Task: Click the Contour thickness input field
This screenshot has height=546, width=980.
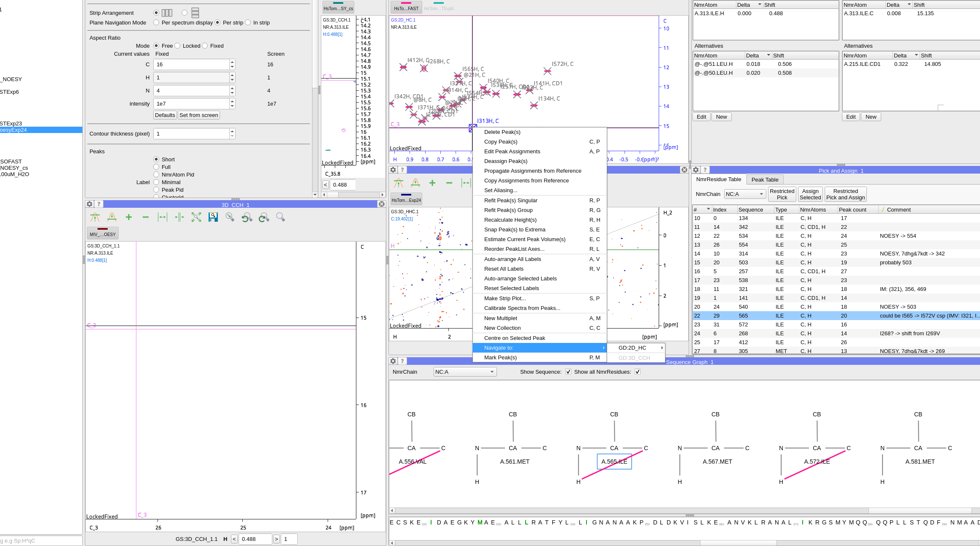Action: 191,133
